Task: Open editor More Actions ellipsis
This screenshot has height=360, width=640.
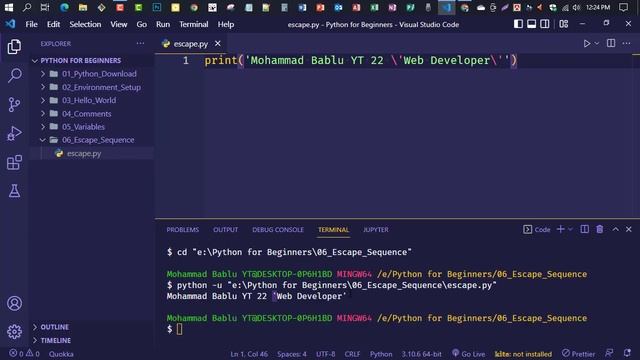Action: click(x=626, y=43)
